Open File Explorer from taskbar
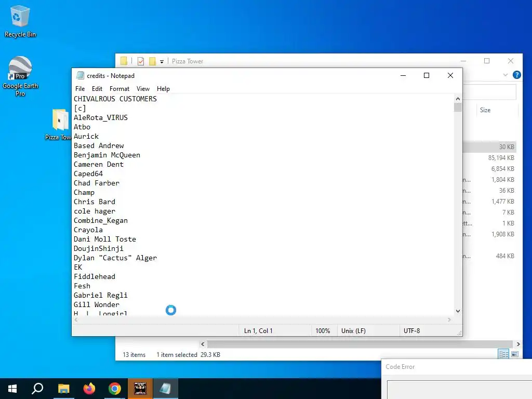The width and height of the screenshot is (532, 399). 63,389
